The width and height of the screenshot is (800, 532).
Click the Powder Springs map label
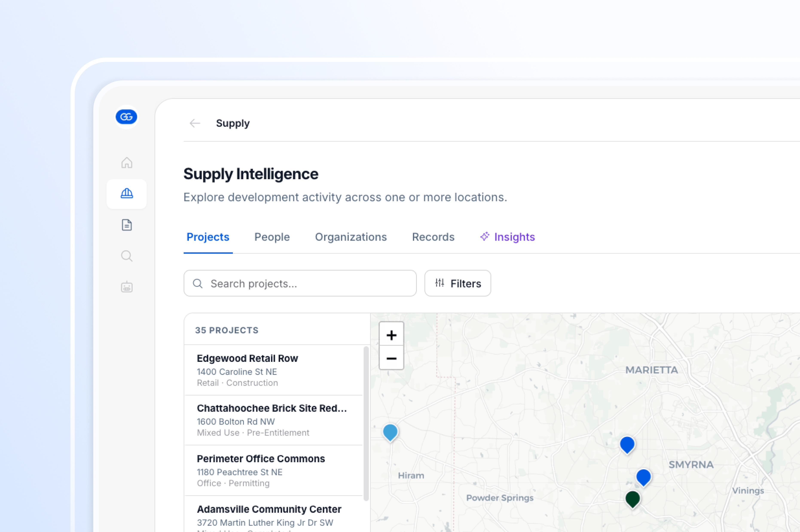point(499,498)
